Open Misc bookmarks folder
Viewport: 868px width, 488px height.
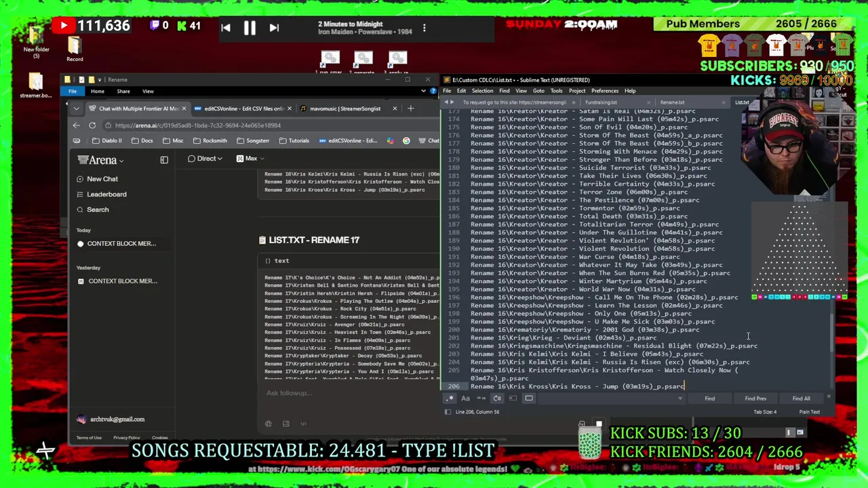173,141
